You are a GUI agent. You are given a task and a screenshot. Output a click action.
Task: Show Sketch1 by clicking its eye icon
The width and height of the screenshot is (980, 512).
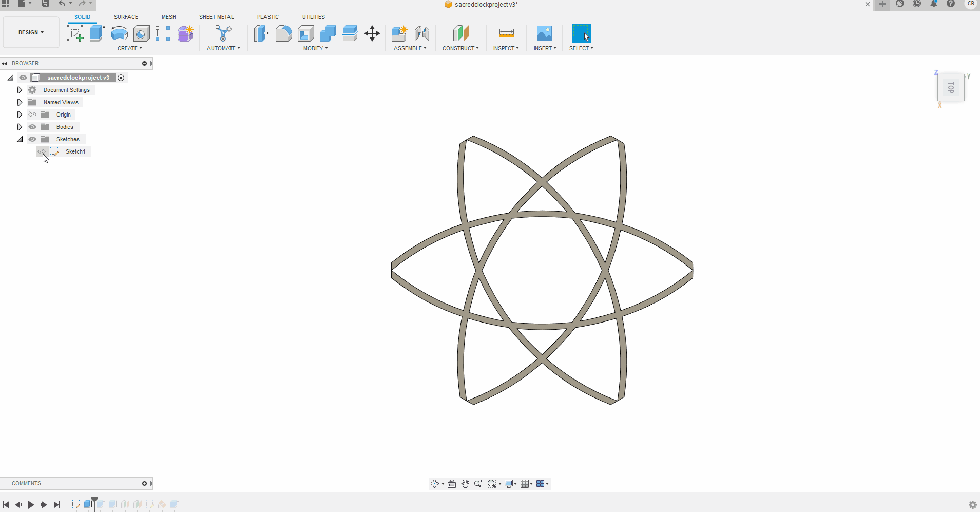[x=42, y=151]
